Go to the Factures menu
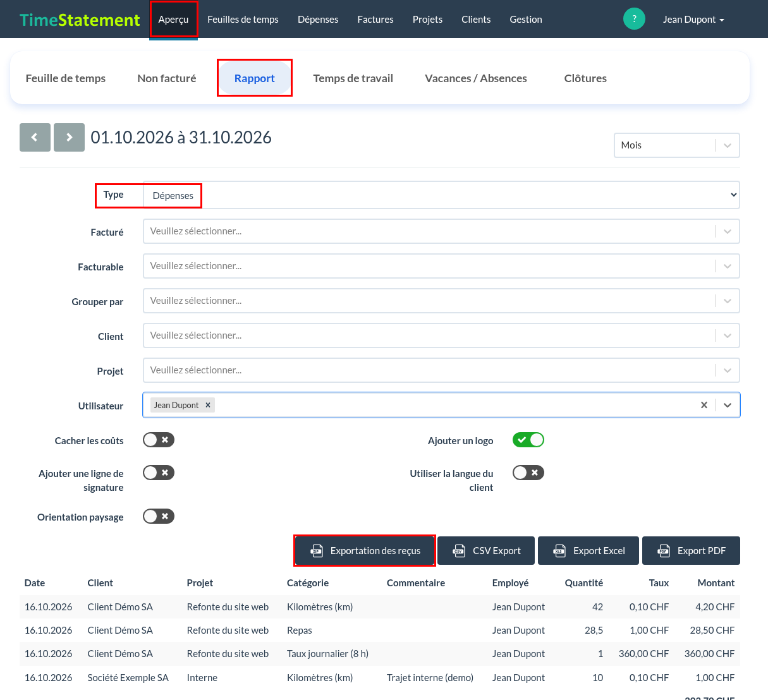 tap(375, 20)
